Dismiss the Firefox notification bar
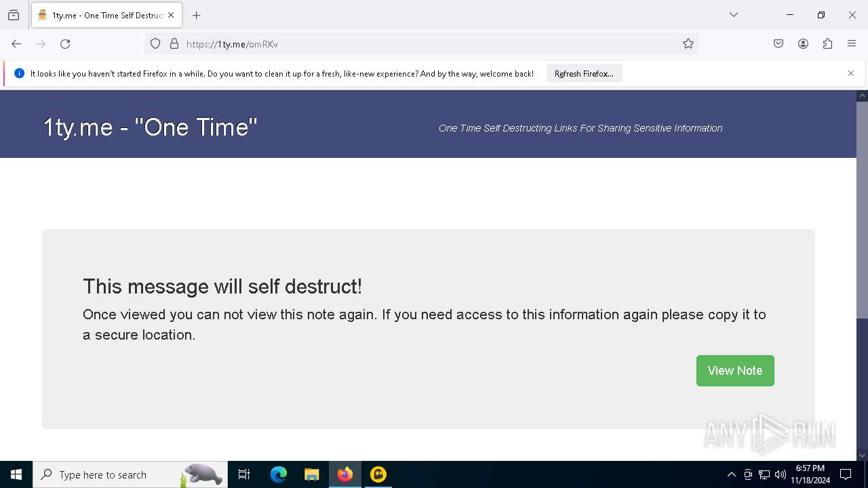Screen dimensions: 868x488 (x=851, y=73)
